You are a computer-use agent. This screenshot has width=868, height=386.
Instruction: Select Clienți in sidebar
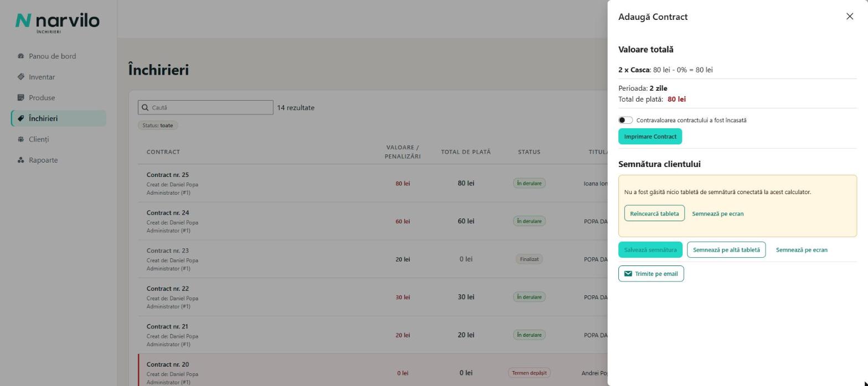[58, 139]
